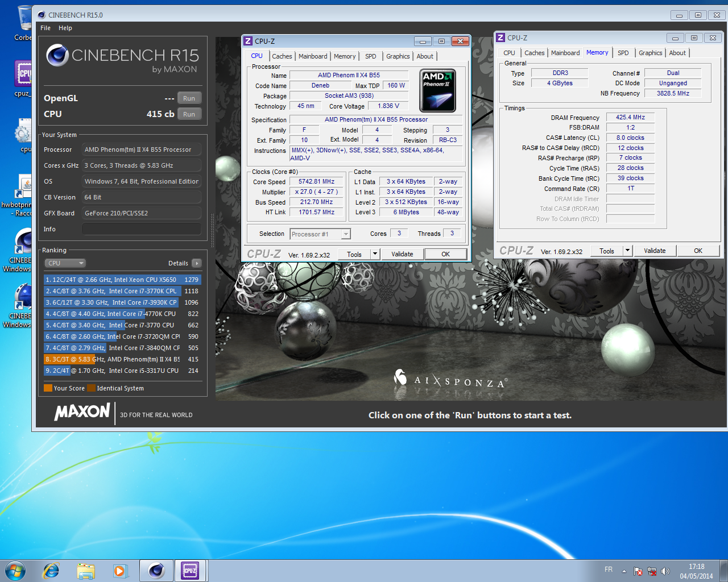Open the File menu in Cinebench
728x582 pixels.
point(45,28)
